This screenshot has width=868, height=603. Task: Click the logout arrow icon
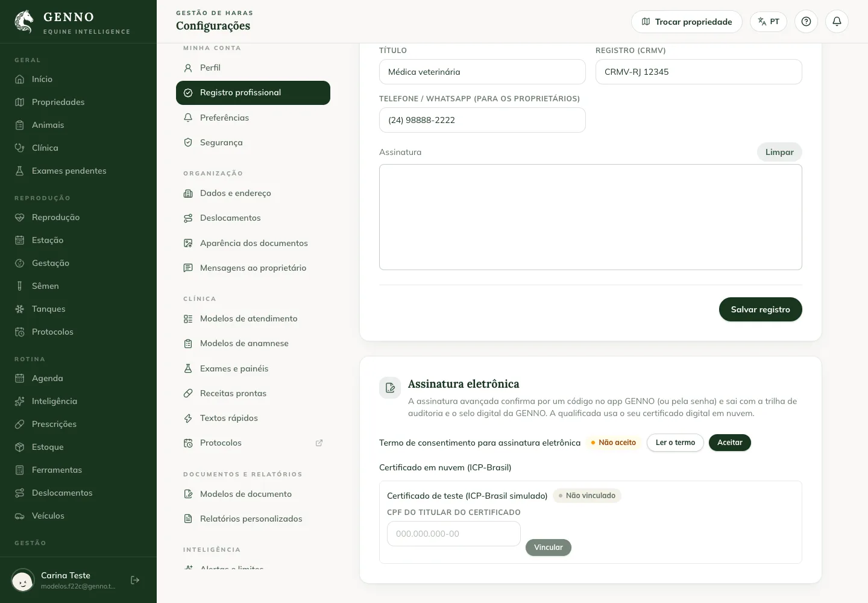click(x=135, y=580)
